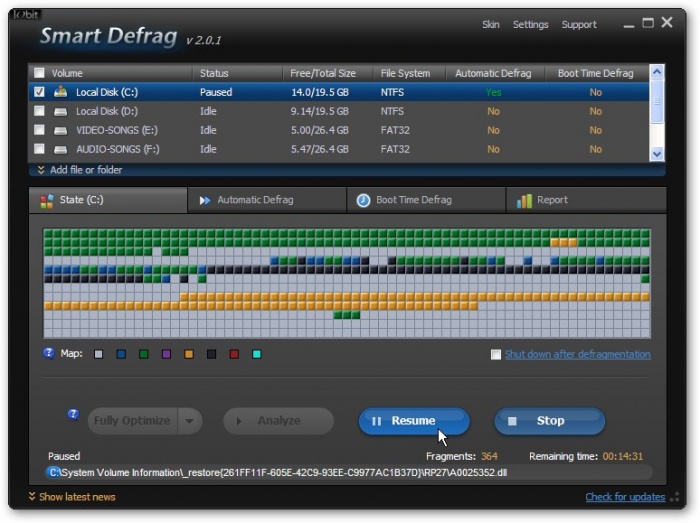This screenshot has width=700, height=523.
Task: Open the Support menu
Action: click(x=579, y=25)
